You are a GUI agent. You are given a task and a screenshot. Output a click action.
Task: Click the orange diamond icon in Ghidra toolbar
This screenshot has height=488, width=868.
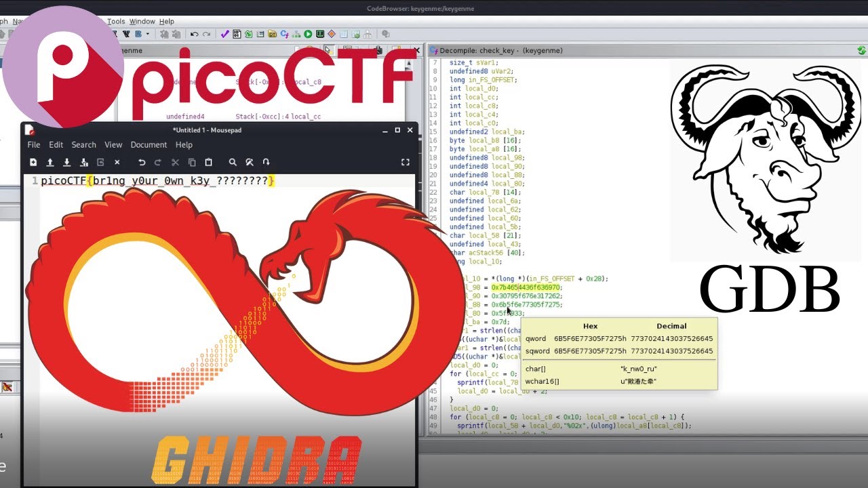332,34
